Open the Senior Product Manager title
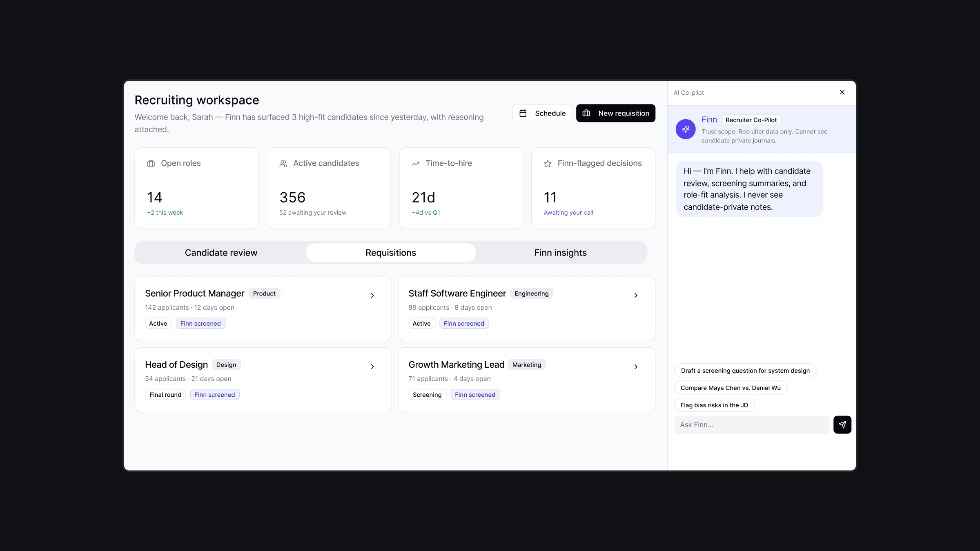The width and height of the screenshot is (980, 551). 194,293
